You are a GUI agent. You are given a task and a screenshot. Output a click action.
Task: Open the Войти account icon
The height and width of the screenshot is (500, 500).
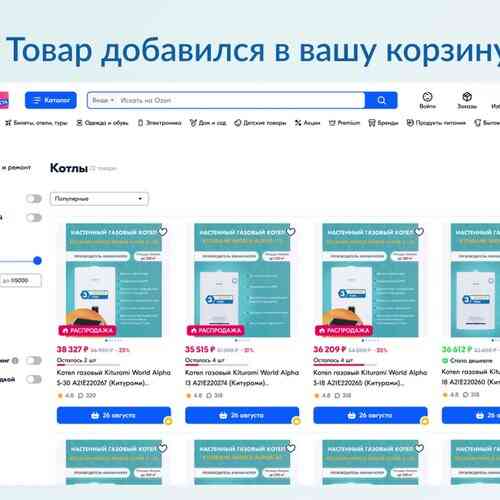(x=427, y=100)
